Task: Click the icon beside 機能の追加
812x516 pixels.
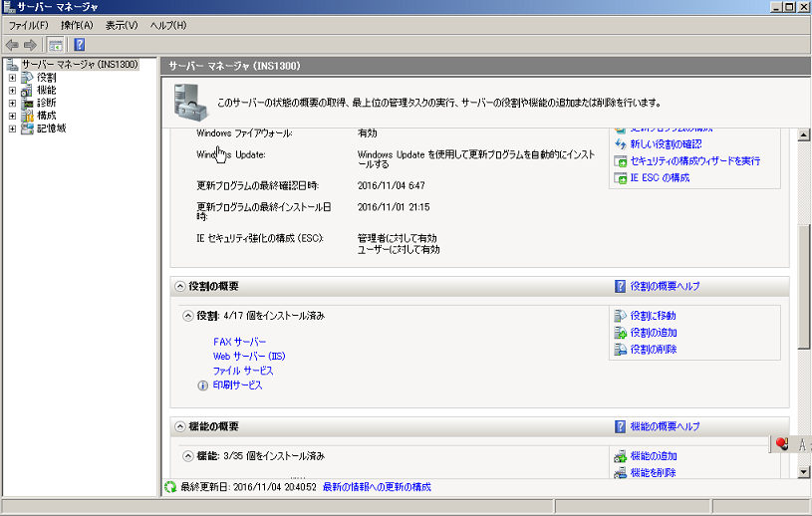Action: coord(621,456)
